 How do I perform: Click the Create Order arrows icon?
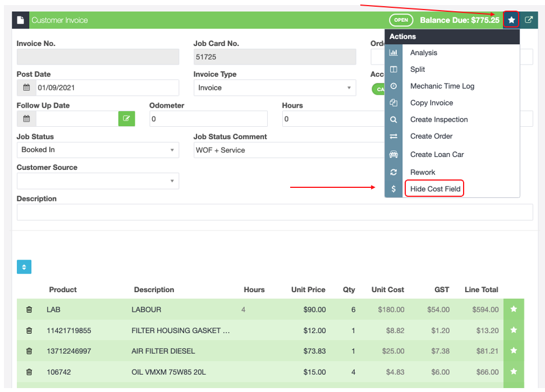pos(393,136)
